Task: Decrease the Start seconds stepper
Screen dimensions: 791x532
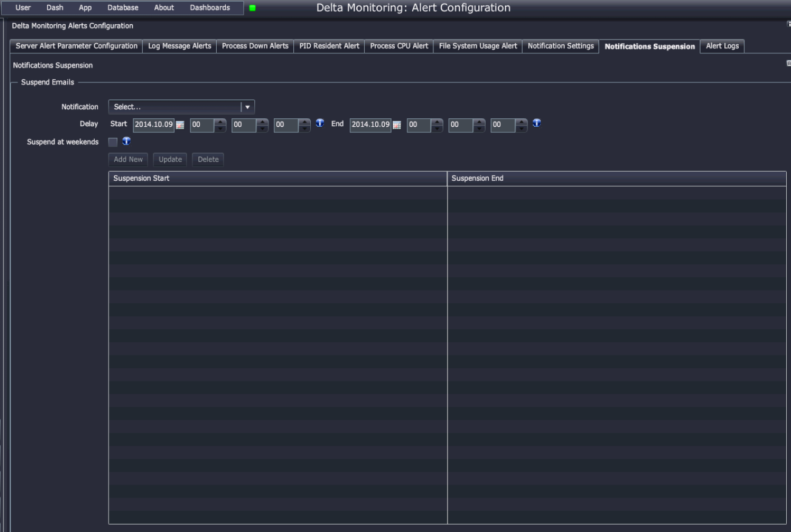Action: point(305,129)
